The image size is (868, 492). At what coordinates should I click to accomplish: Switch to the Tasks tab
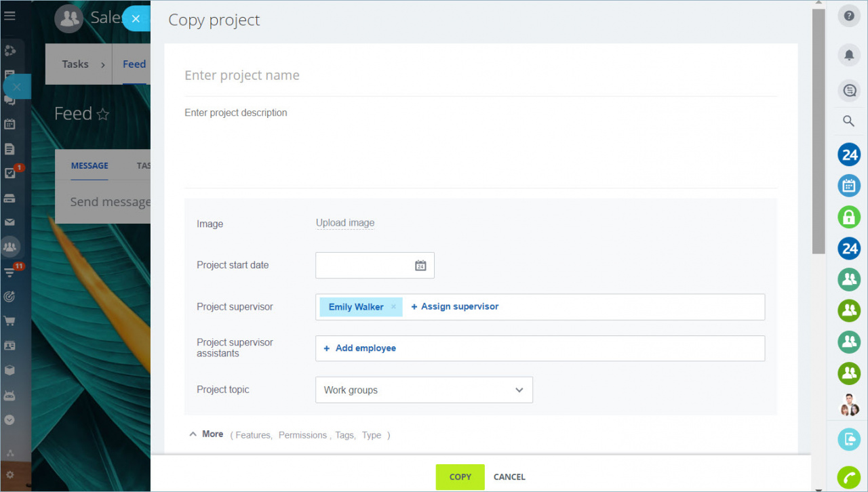coord(75,64)
